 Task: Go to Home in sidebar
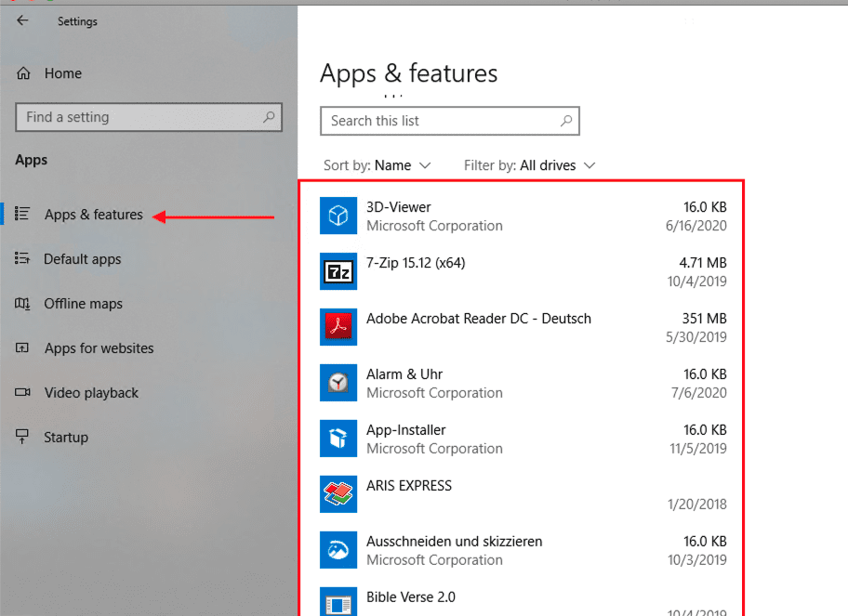[62, 73]
